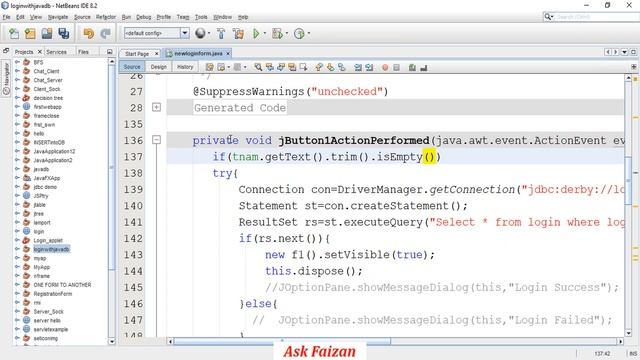640x360 pixels.
Task: Minimize the Projects panel with its icon
Action: pos(109,52)
